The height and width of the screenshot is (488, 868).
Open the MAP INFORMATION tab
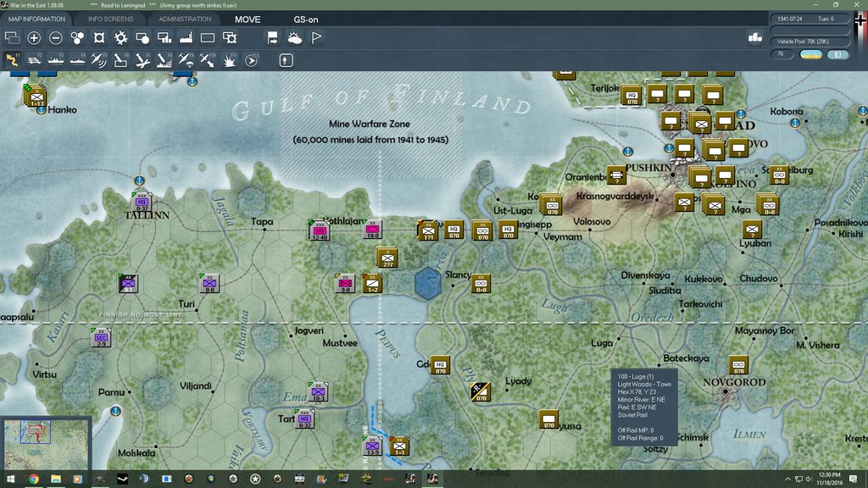pyautogui.click(x=36, y=19)
